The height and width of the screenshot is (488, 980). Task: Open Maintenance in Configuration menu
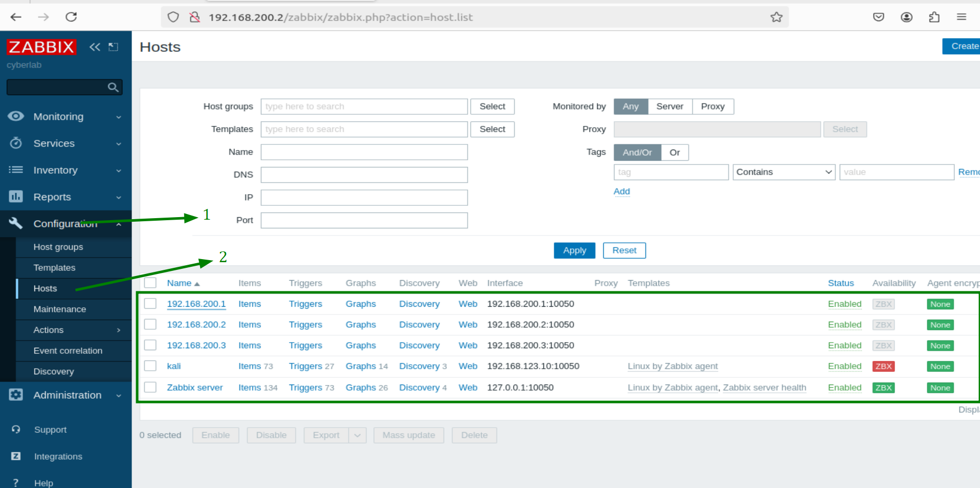[x=74, y=309]
